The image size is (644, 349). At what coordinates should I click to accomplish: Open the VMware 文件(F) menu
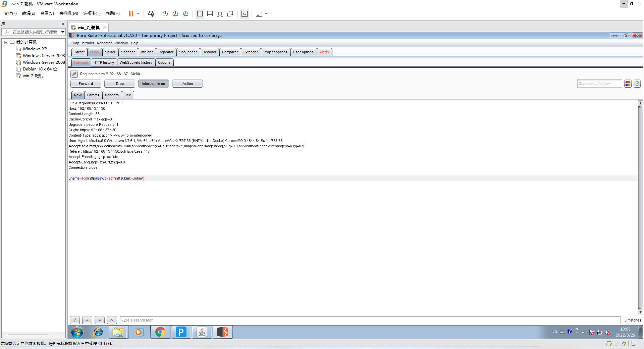click(x=10, y=13)
